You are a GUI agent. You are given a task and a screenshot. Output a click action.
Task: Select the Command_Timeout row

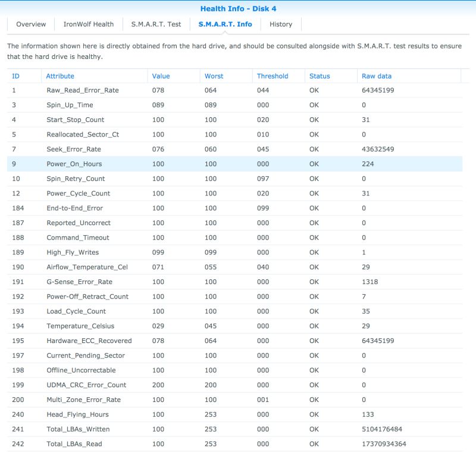[234, 238]
